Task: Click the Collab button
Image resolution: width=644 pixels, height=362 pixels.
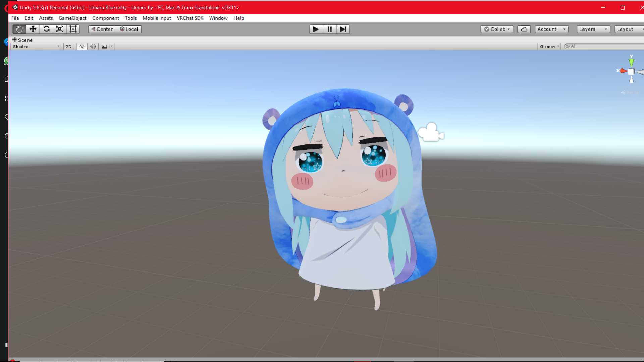Action: click(497, 29)
